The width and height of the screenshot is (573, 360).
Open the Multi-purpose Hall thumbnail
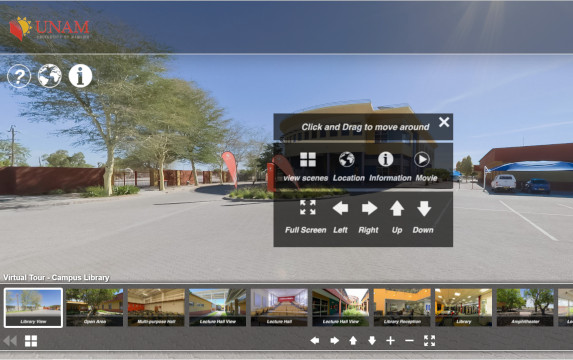tap(156, 307)
